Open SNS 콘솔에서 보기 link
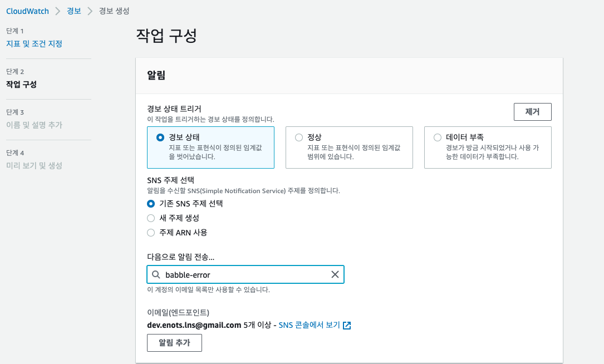 [310, 325]
